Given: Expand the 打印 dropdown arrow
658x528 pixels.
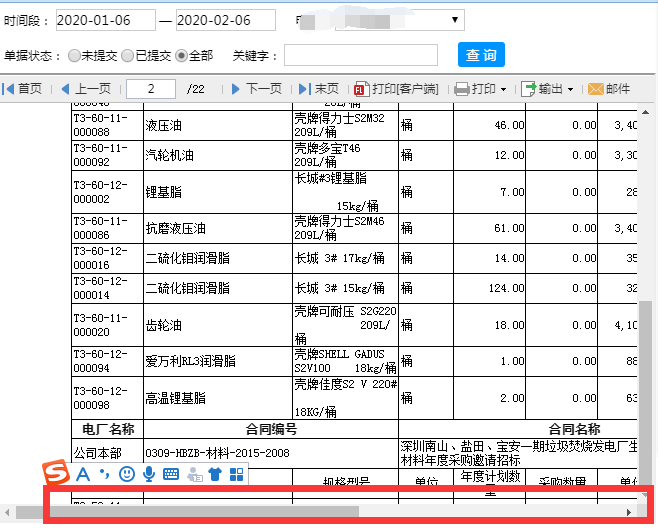Looking at the screenshot, I should (504, 89).
